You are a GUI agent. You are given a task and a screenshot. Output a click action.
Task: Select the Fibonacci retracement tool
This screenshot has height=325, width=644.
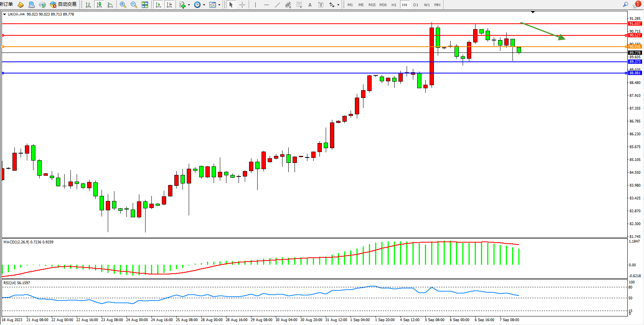click(x=299, y=5)
